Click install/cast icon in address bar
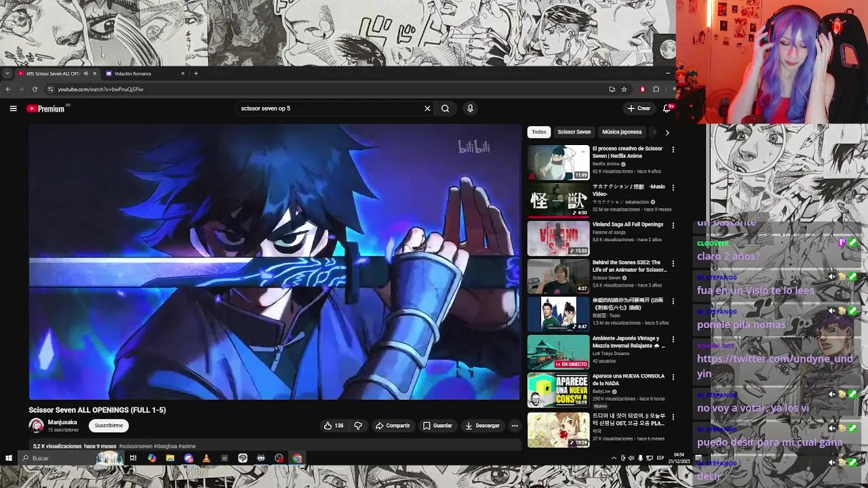The image size is (868, 488). (x=612, y=89)
